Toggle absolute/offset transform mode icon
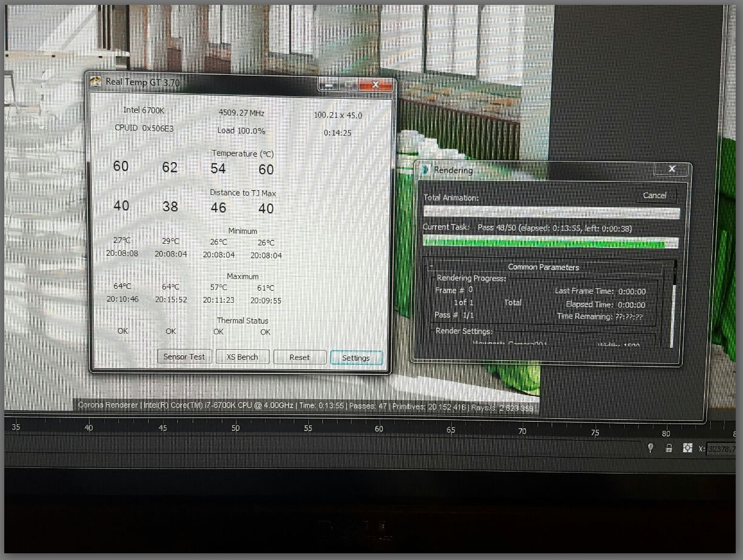Screen dimensions: 743x560 688,448
